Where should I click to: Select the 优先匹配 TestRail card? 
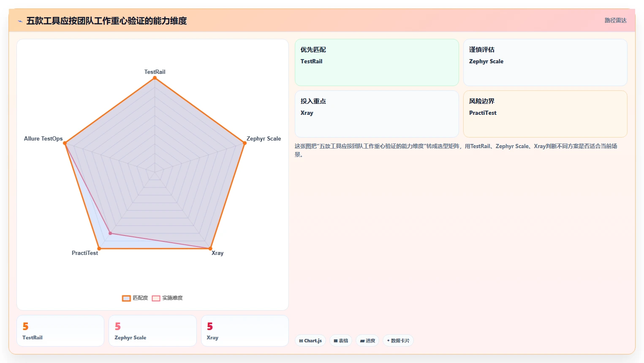pos(377,62)
